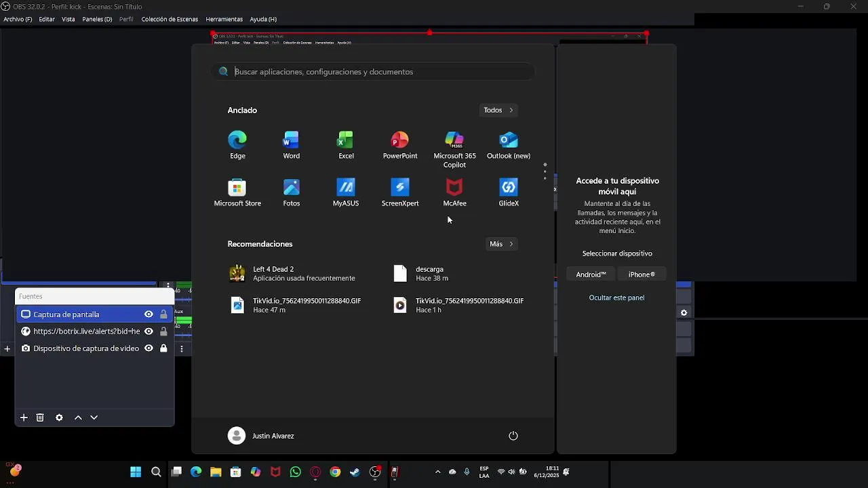Image resolution: width=868 pixels, height=488 pixels.
Task: Open MyASUS app
Action: click(x=346, y=192)
